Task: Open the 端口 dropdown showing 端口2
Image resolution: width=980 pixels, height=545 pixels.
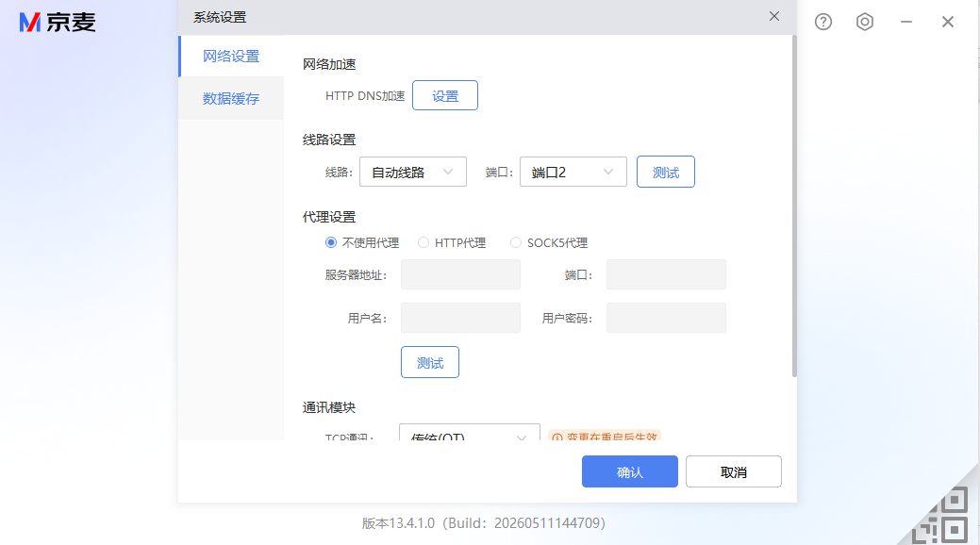Action: click(x=573, y=172)
